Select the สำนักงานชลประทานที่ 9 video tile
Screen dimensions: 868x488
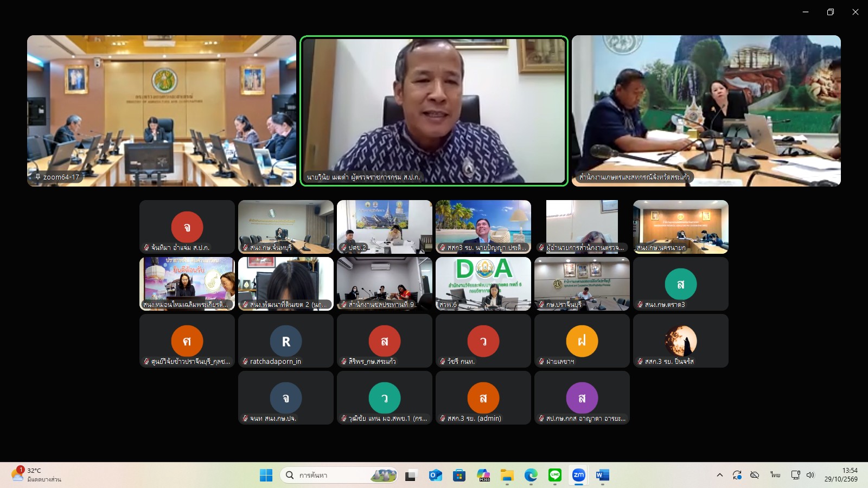[x=385, y=284]
